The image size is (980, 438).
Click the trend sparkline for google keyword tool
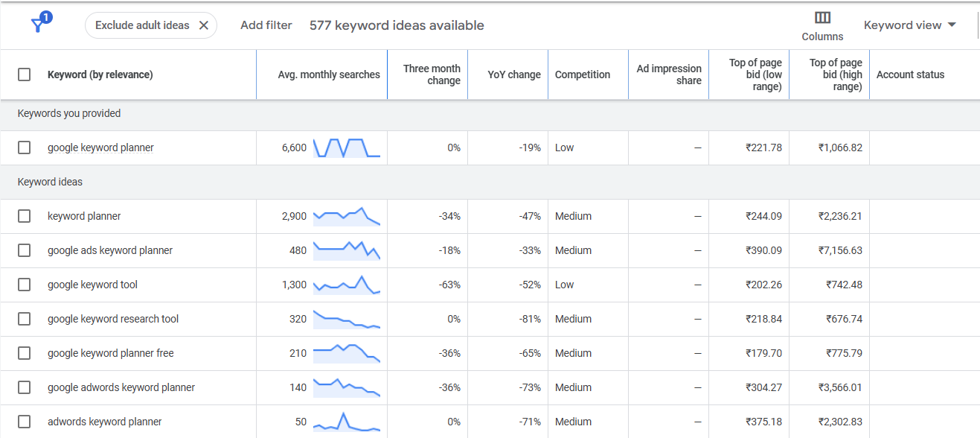click(x=347, y=285)
